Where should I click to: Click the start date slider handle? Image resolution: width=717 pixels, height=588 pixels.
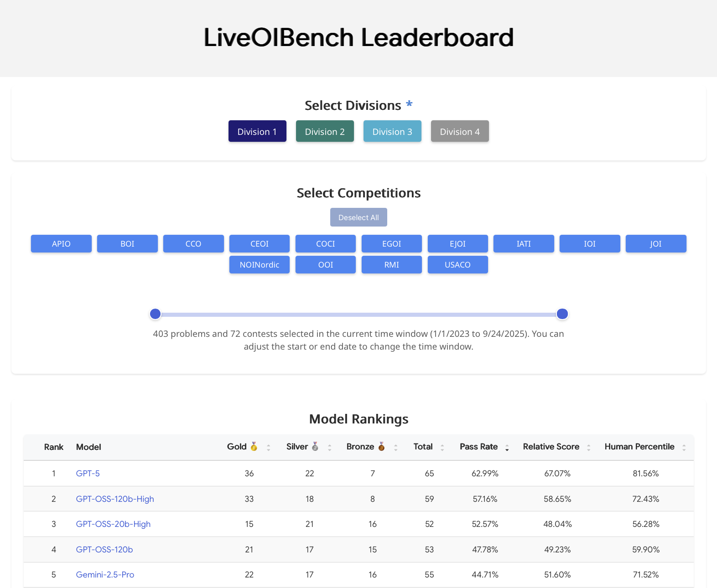[156, 314]
